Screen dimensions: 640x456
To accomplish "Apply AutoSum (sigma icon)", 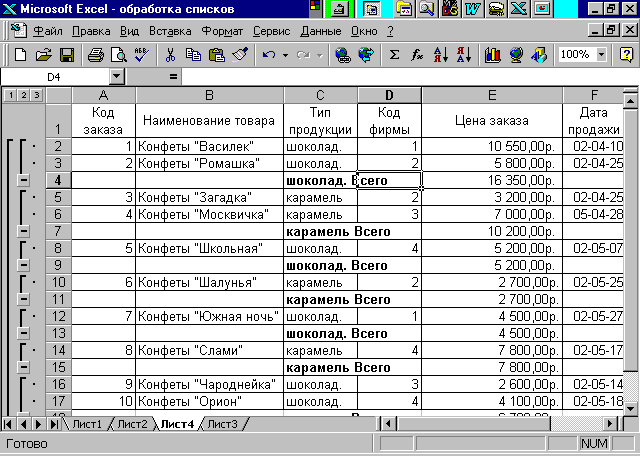I will pos(394,54).
